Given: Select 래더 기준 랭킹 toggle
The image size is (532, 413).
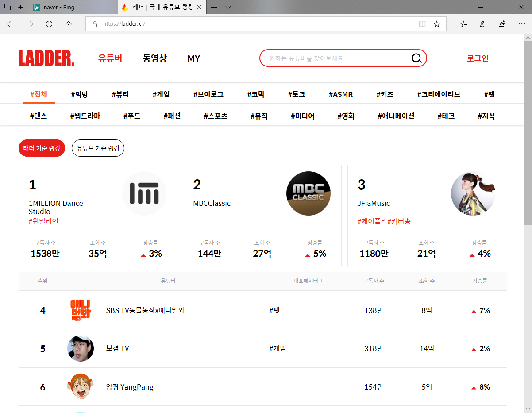Looking at the screenshot, I should [x=42, y=148].
